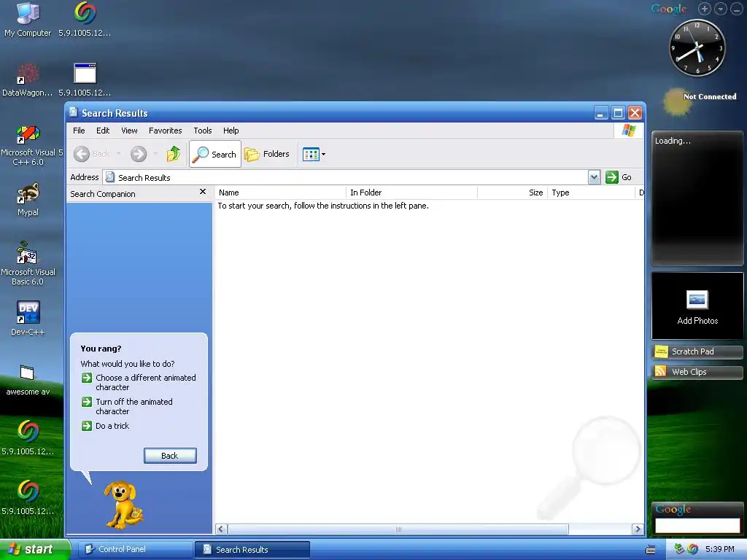Click the Google search box in sidebar
This screenshot has width=747, height=560.
697,525
